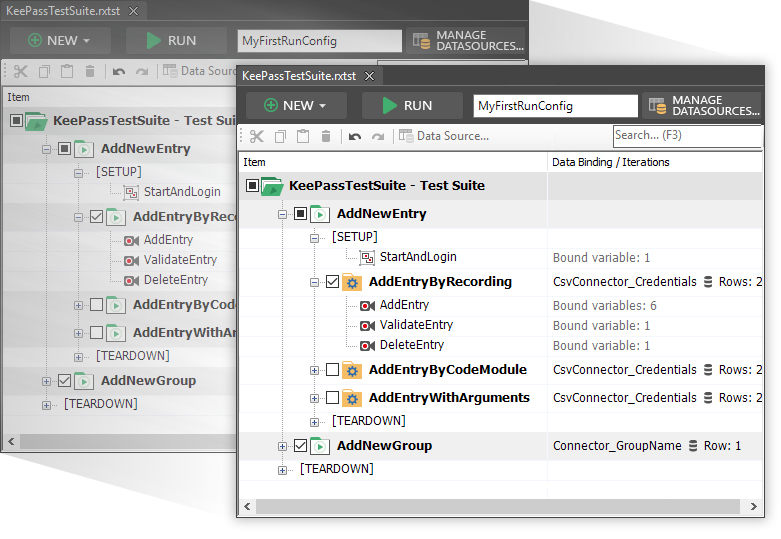This screenshot has height=539, width=781.
Task: Expand AddEntryByCodeModule node in front window
Action: click(314, 371)
